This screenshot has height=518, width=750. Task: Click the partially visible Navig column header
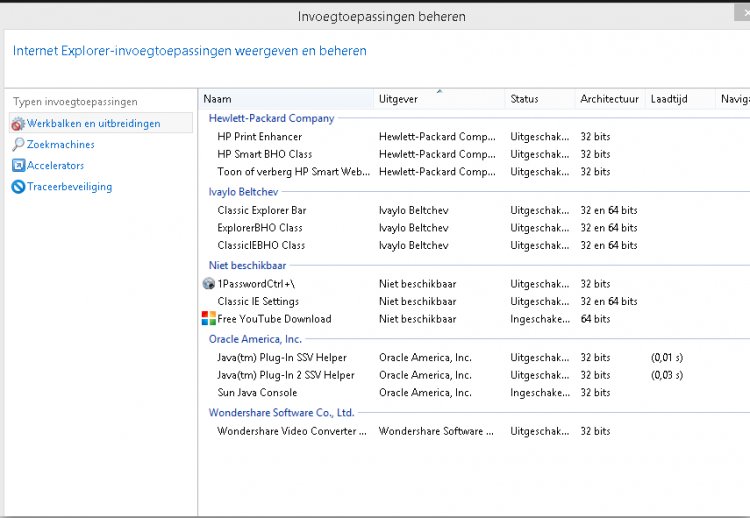coord(733,99)
